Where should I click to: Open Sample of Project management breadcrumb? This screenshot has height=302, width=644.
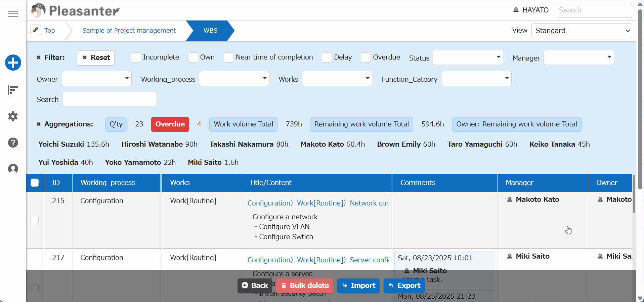point(129,30)
